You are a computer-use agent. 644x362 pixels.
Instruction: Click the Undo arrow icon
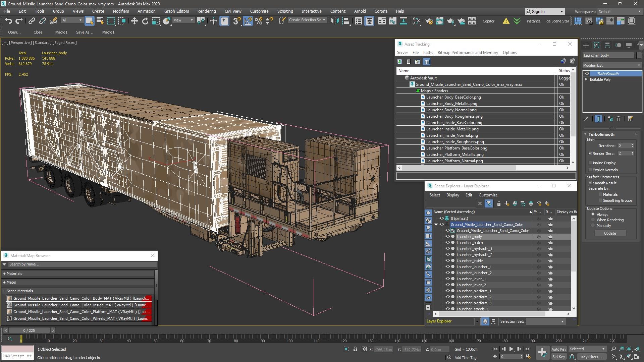click(8, 21)
